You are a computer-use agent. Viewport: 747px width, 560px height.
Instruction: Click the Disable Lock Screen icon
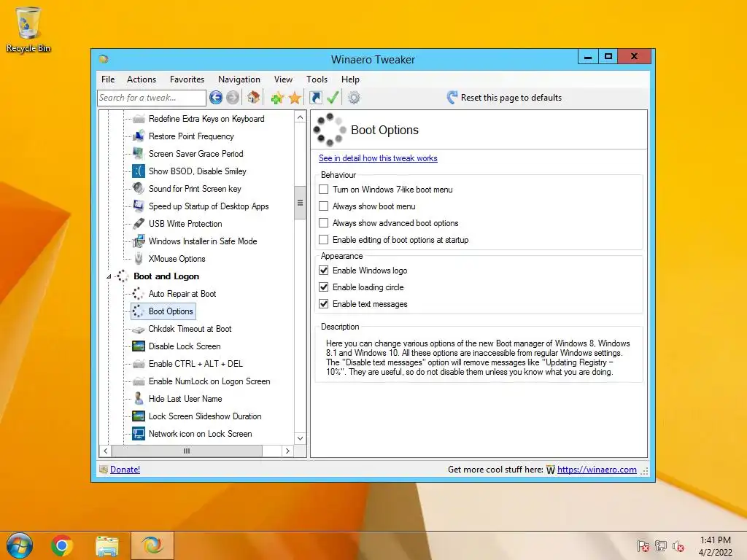[x=138, y=346]
